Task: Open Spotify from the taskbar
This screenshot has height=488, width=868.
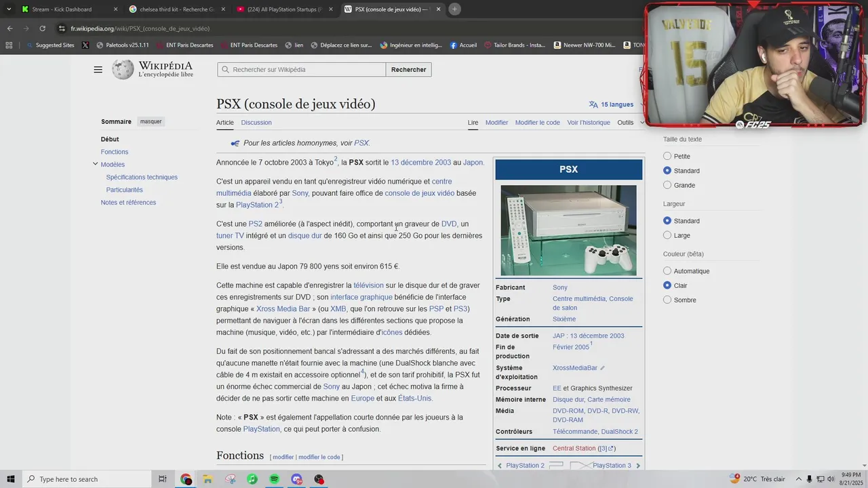Action: point(274,479)
